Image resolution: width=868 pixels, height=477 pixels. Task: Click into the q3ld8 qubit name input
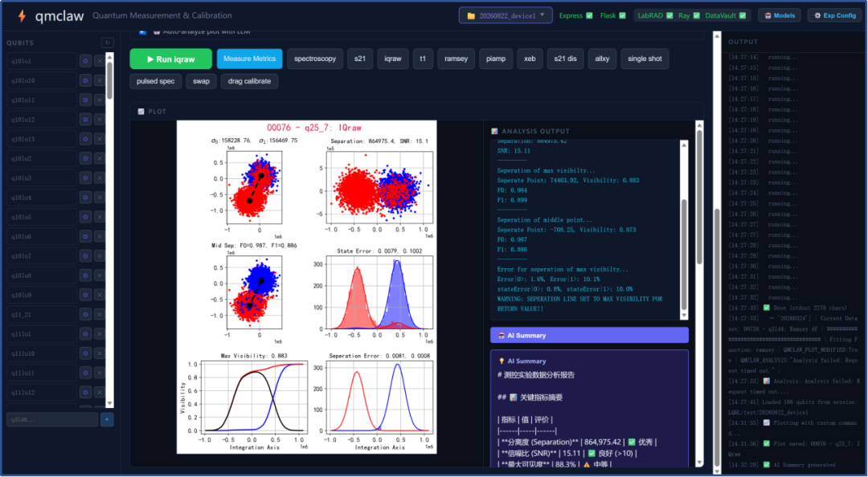52,419
